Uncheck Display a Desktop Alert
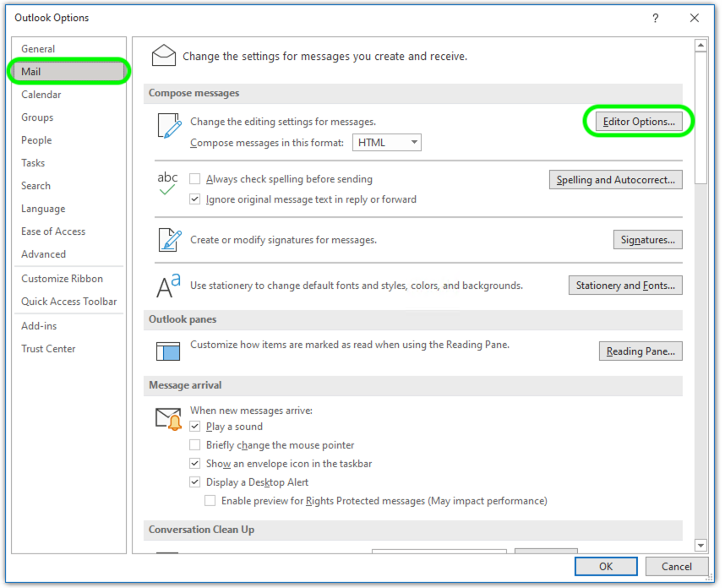Viewport: 725px width, 588px height. tap(195, 482)
